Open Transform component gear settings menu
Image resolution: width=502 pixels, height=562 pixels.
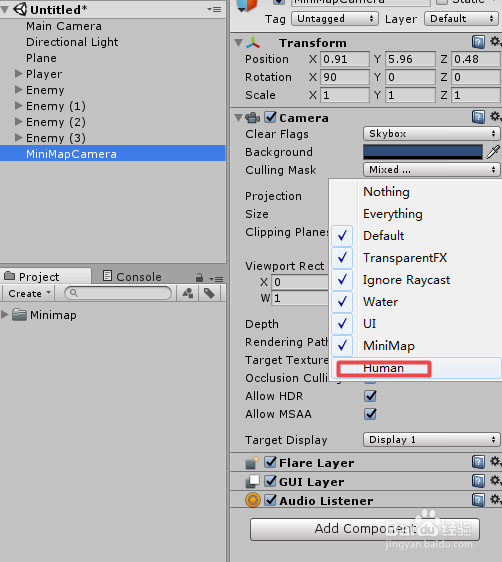pyautogui.click(x=495, y=42)
